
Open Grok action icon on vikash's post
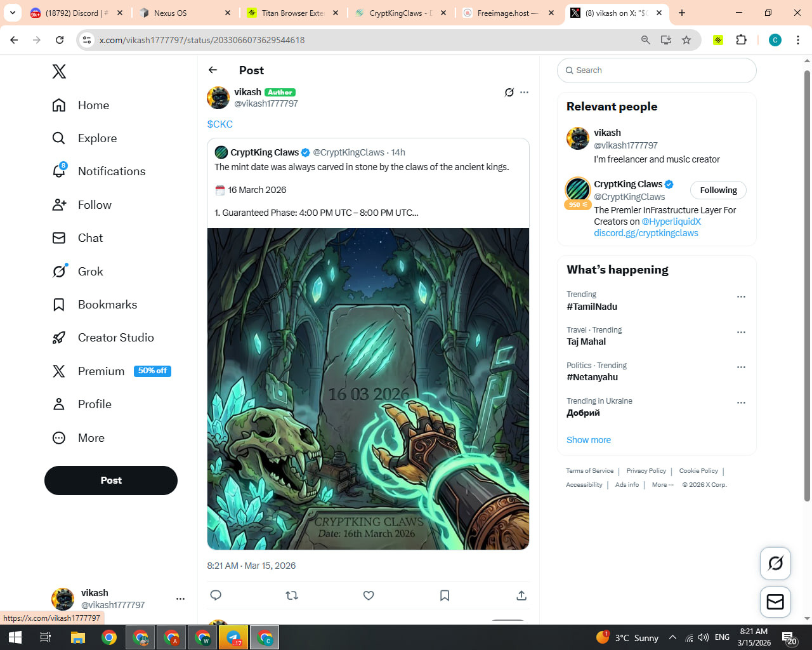[x=509, y=93]
